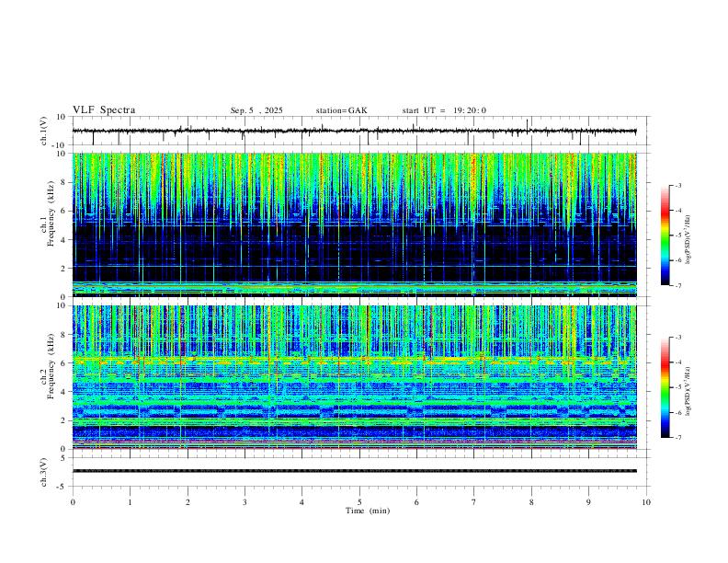Click the "Time (min)" axis label
The image size is (728, 563).
point(368,511)
